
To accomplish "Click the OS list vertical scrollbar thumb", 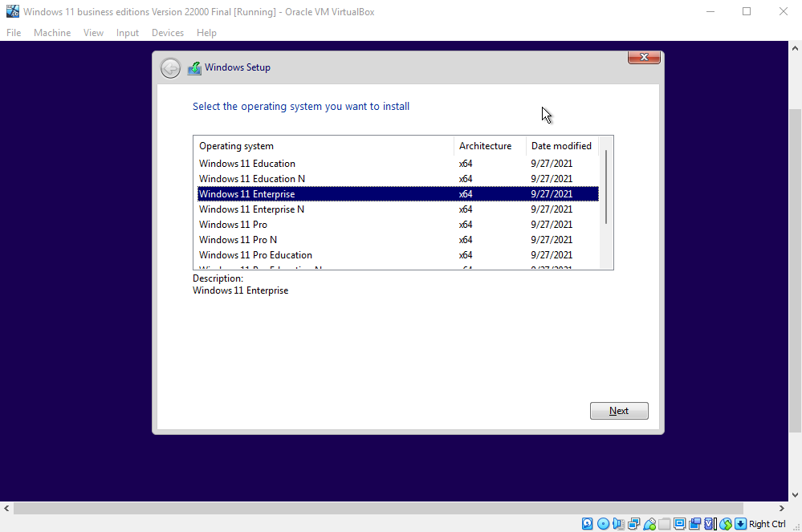I will coord(606,187).
